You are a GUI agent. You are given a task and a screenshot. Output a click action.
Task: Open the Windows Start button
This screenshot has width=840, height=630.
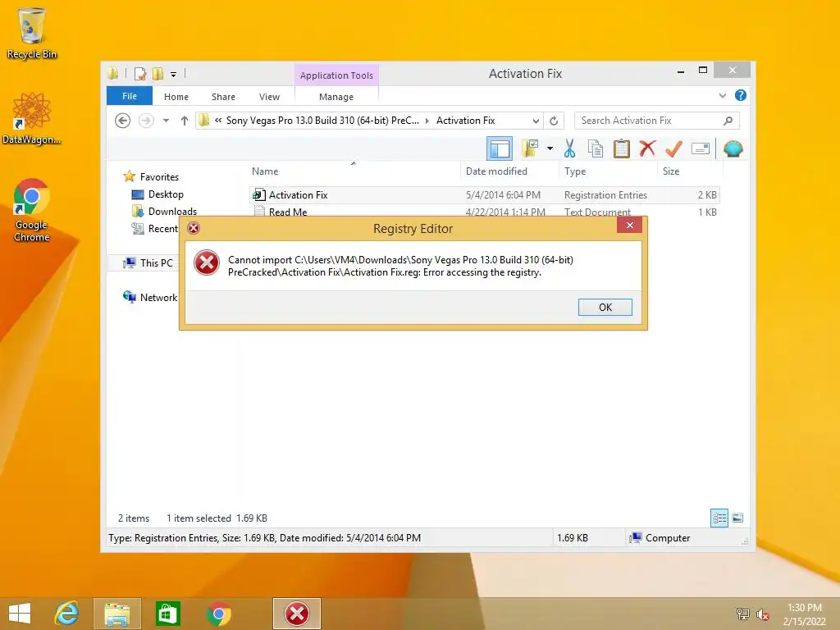[20, 614]
